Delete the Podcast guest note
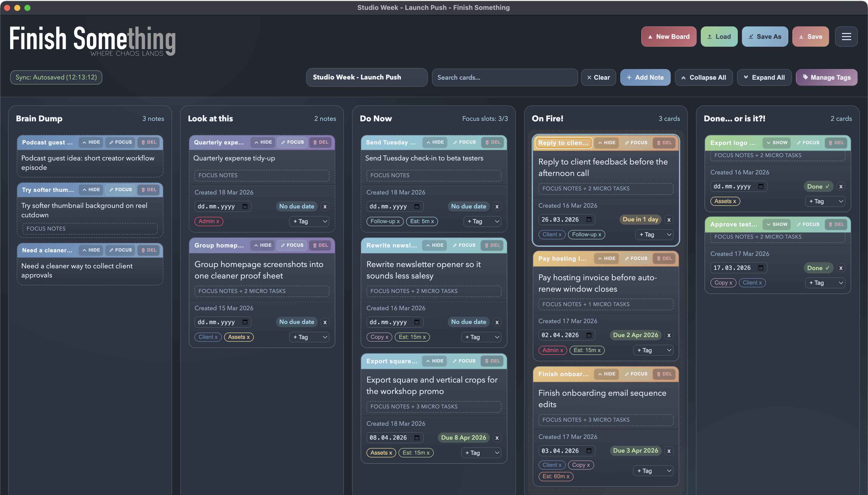This screenshot has height=495, width=868. 149,142
